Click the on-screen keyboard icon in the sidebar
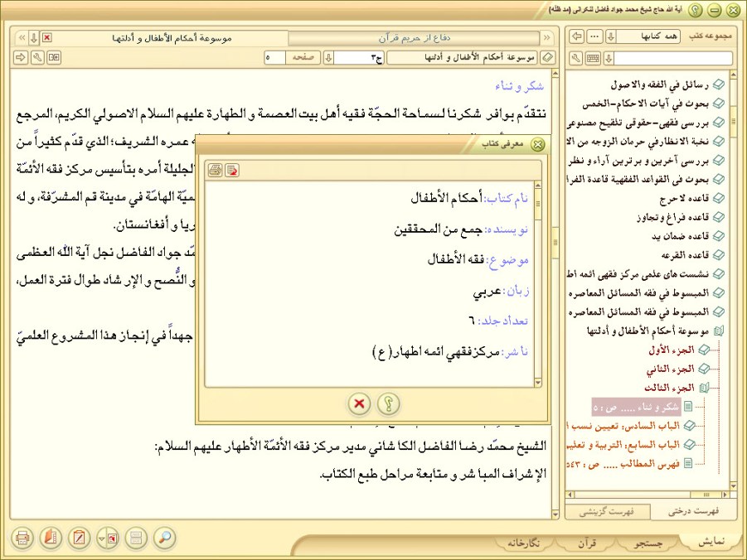Viewport: 747px width, 560px height. coord(593,58)
